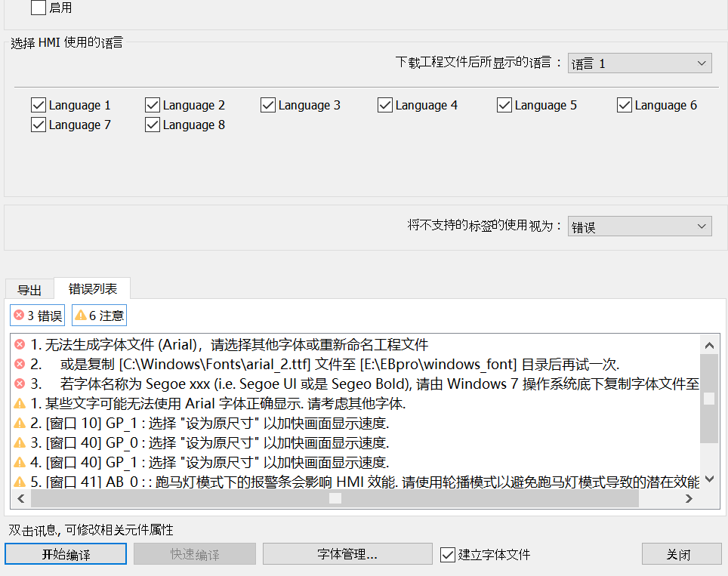Click the horizontal scrollbar thumb in the error list

[x=335, y=498]
